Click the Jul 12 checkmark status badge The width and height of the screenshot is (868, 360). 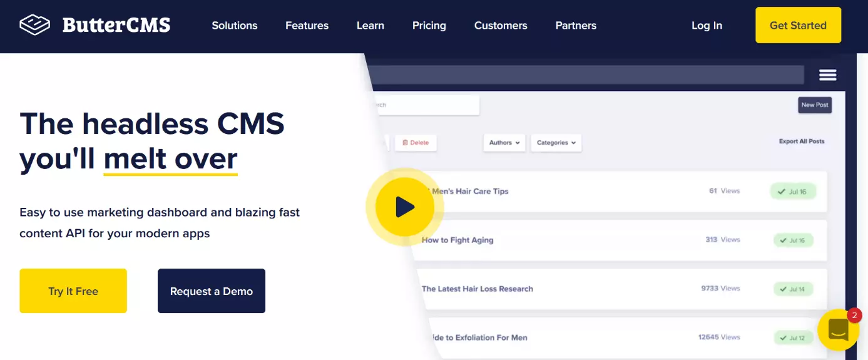coord(793,338)
